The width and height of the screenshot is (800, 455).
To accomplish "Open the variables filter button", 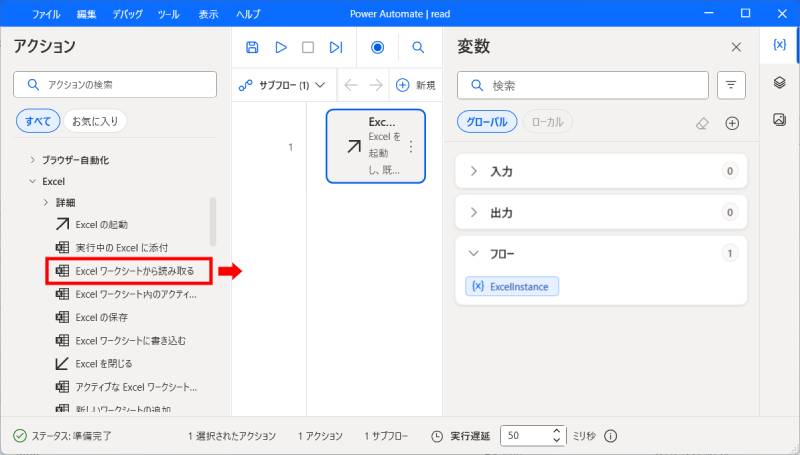I will click(731, 85).
